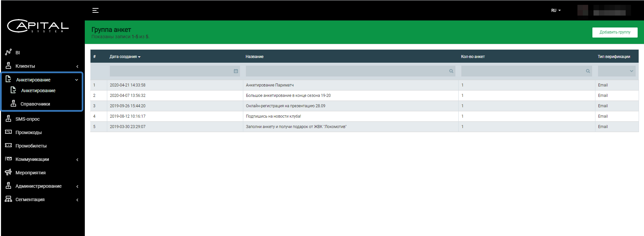Click the user avatar in the header

[583, 10]
